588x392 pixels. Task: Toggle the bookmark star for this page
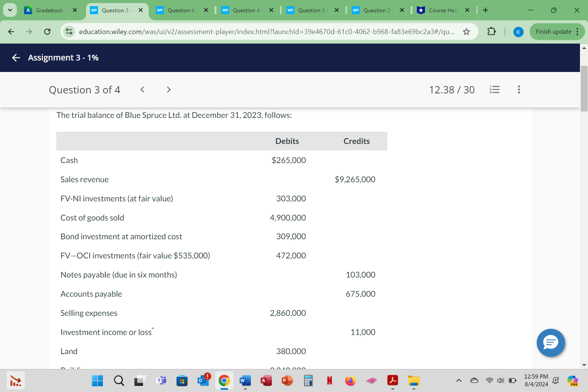coord(467,32)
